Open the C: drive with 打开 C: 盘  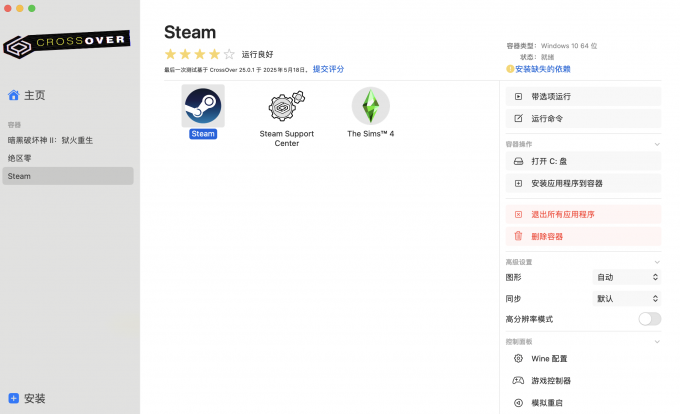pos(583,161)
